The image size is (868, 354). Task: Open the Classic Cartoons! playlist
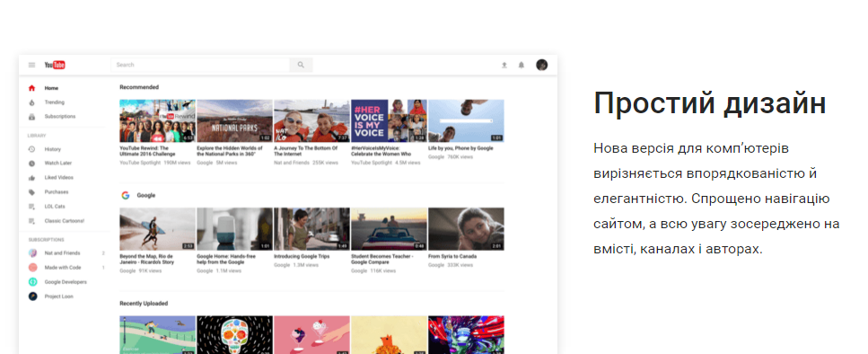(x=64, y=221)
